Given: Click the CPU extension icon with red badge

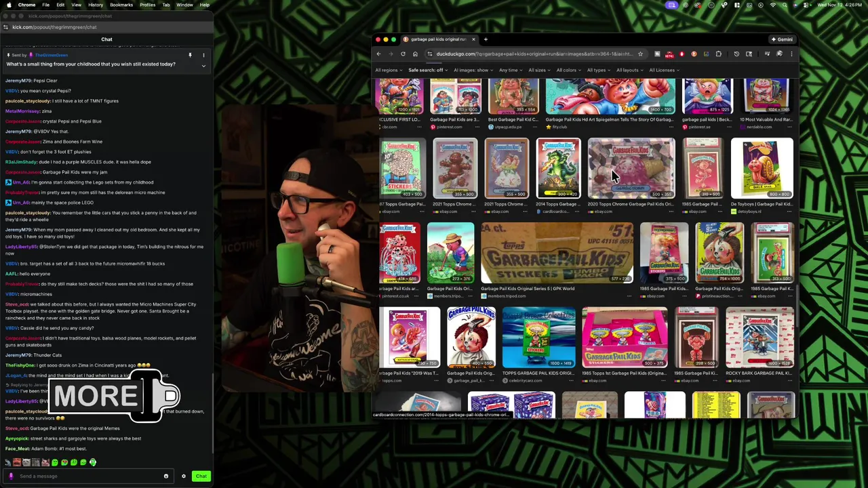Looking at the screenshot, I should (x=669, y=54).
